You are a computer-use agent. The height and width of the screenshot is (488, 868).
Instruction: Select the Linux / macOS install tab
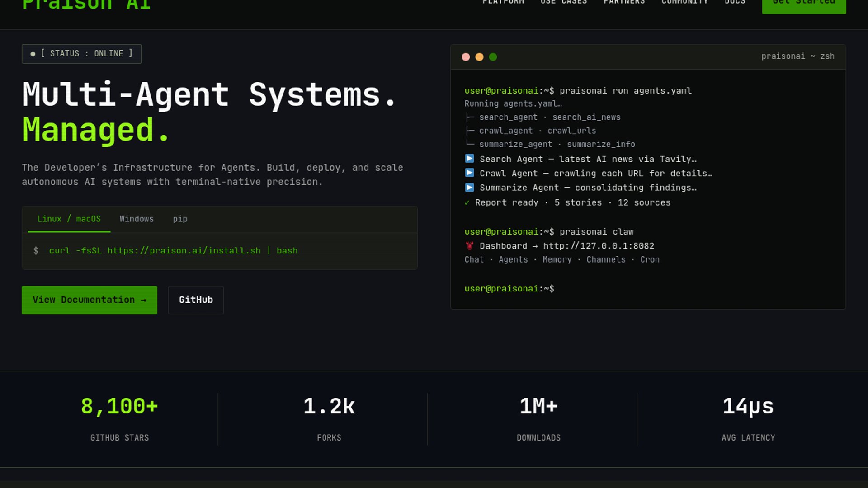click(x=69, y=219)
